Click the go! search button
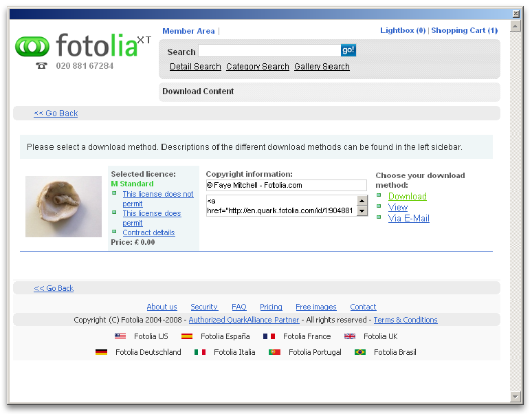The height and width of the screenshot is (414, 532). pos(348,50)
